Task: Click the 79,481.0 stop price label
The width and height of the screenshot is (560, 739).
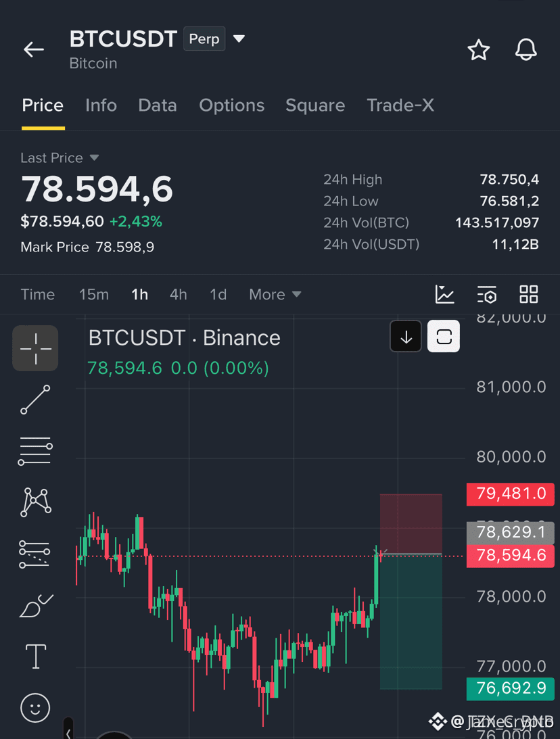Action: [x=510, y=494]
